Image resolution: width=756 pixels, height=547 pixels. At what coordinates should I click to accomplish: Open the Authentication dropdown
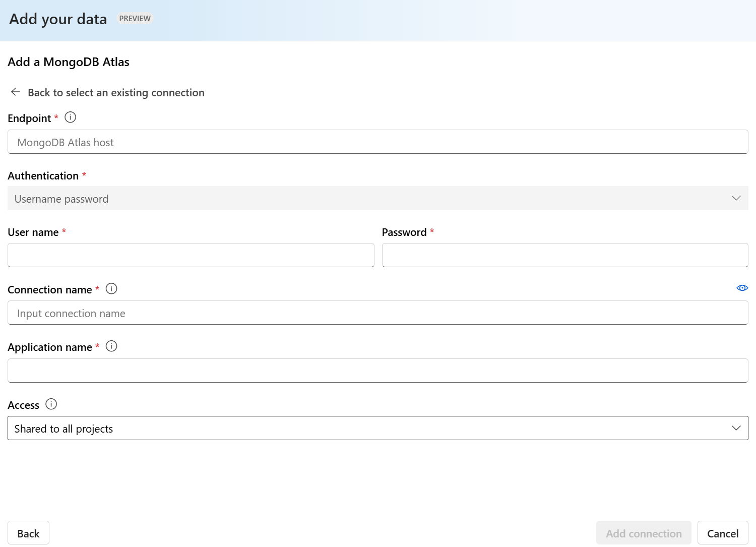pyautogui.click(x=377, y=199)
